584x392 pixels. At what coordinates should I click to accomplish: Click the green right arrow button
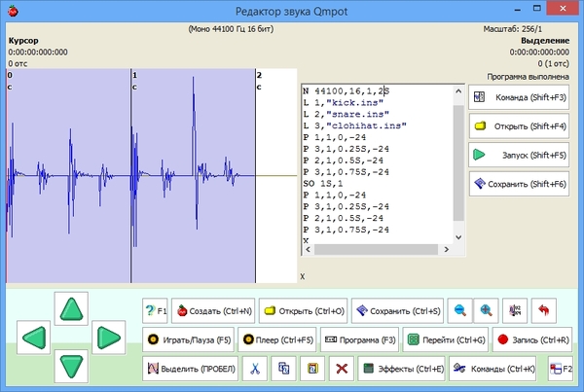tap(106, 339)
